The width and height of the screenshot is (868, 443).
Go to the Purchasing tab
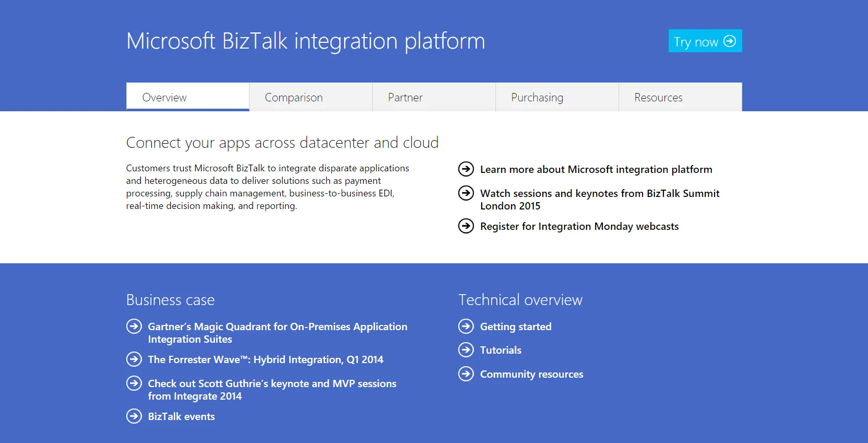[x=557, y=97]
